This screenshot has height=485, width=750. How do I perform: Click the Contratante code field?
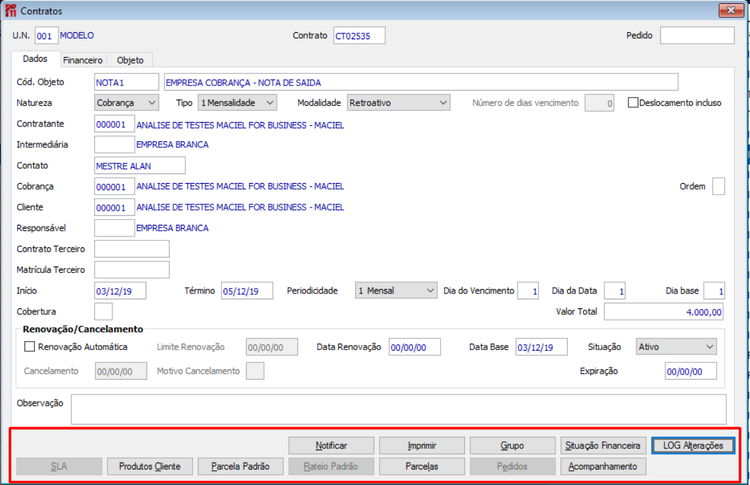point(114,124)
